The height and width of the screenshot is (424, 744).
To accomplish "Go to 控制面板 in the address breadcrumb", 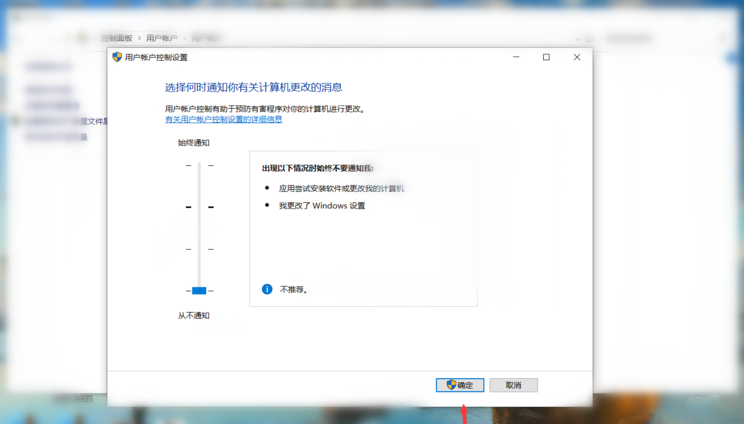I will coord(116,38).
